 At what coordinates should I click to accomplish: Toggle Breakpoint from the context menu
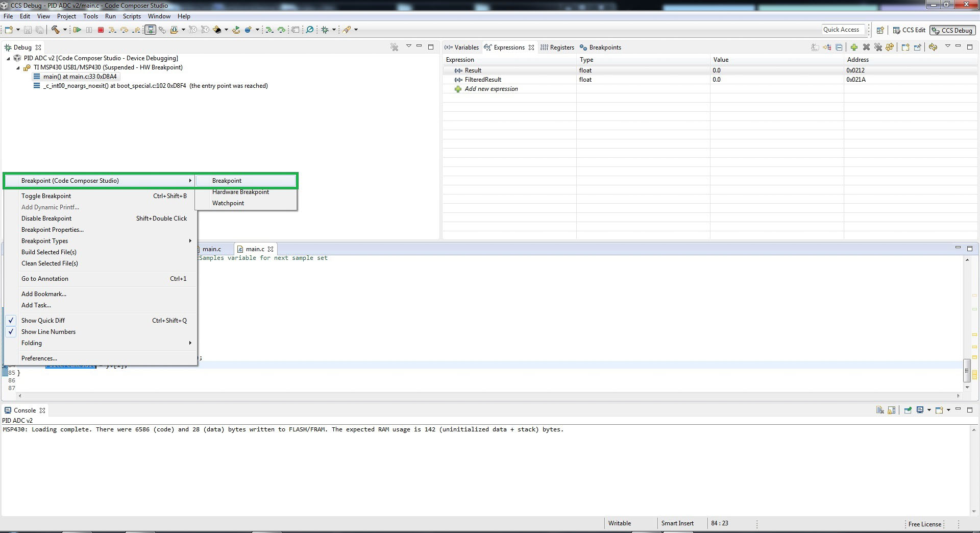click(46, 196)
